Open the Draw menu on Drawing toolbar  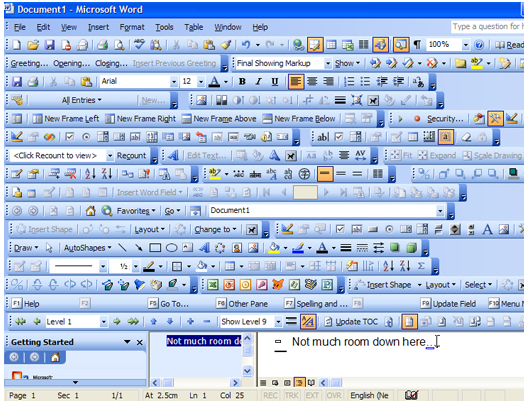click(26, 248)
